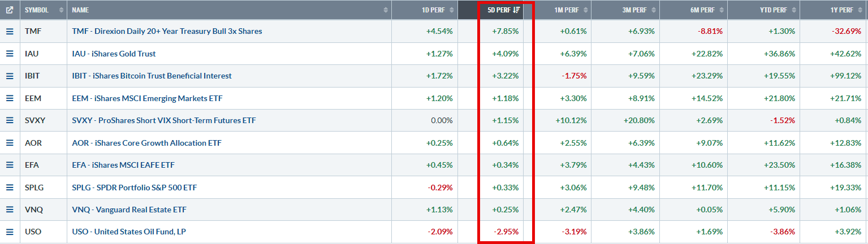
Task: Open the external link icon in header
Action: [x=10, y=10]
